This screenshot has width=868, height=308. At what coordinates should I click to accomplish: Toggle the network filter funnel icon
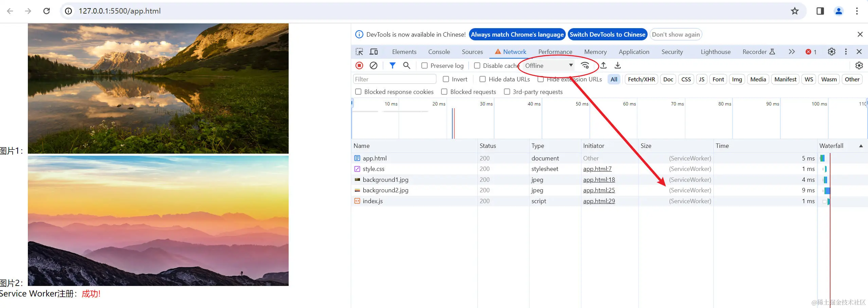click(393, 65)
